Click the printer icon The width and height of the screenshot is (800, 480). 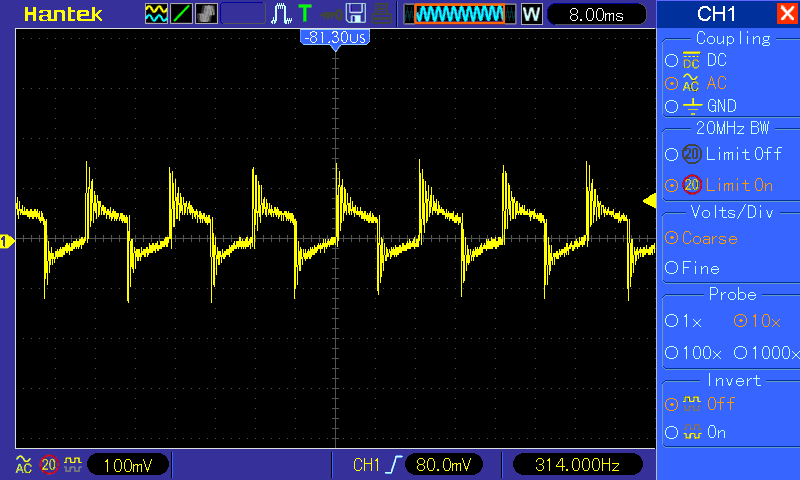(381, 14)
